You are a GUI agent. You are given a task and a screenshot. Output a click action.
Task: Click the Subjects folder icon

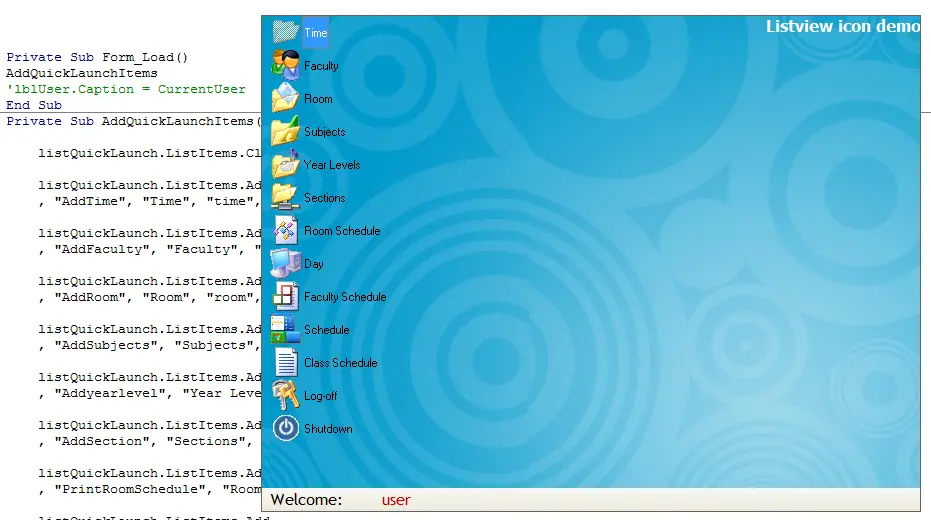286,131
